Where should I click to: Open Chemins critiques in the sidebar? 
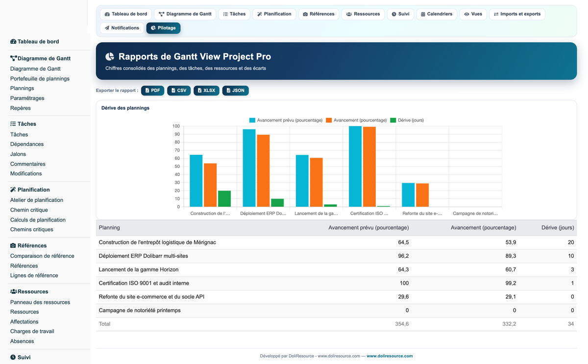coord(32,229)
